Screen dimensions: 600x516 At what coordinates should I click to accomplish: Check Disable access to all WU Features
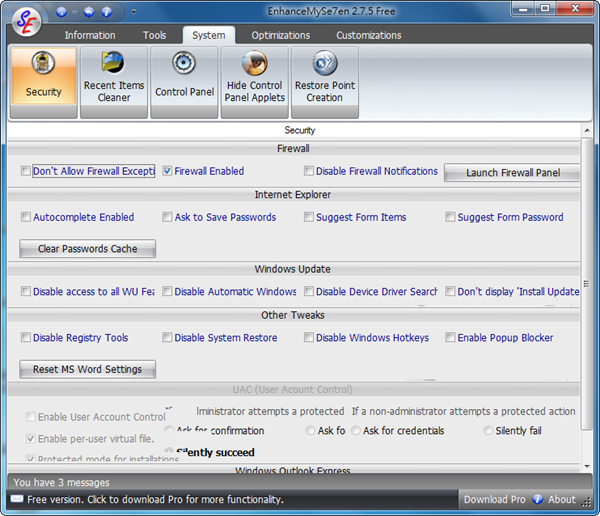coord(26,291)
